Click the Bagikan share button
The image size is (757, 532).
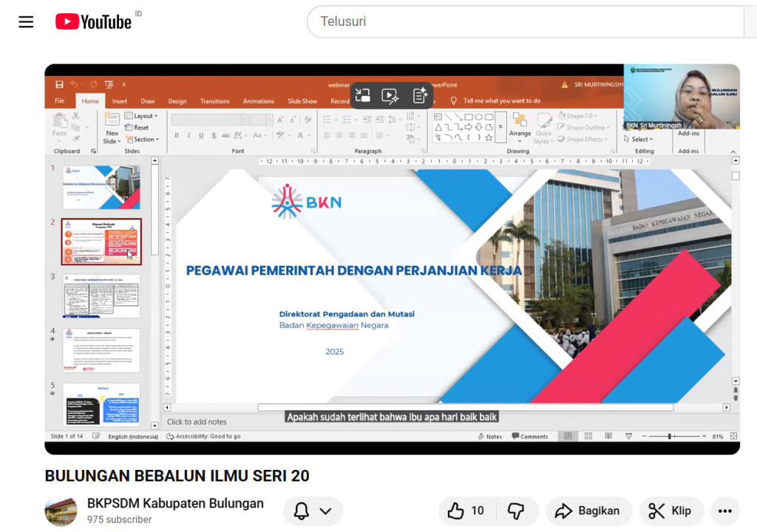(x=588, y=511)
